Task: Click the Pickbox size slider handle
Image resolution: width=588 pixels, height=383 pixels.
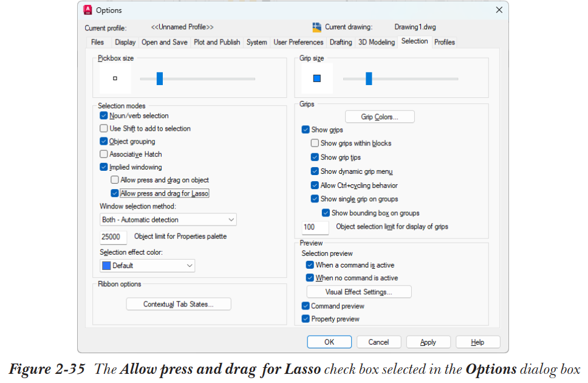Action: pyautogui.click(x=160, y=78)
